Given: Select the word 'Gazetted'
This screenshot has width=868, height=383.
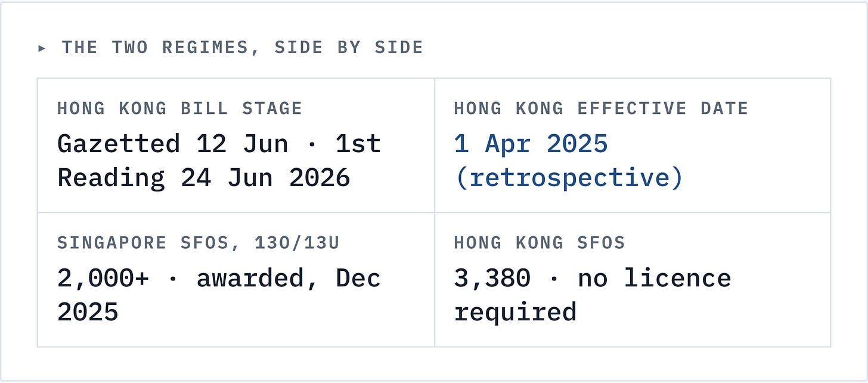Looking at the screenshot, I should tap(119, 144).
